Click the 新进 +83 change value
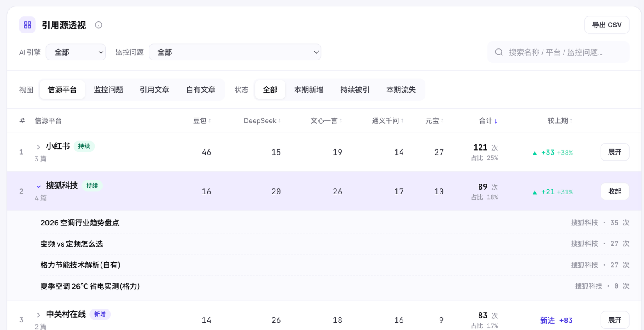 [556, 320]
